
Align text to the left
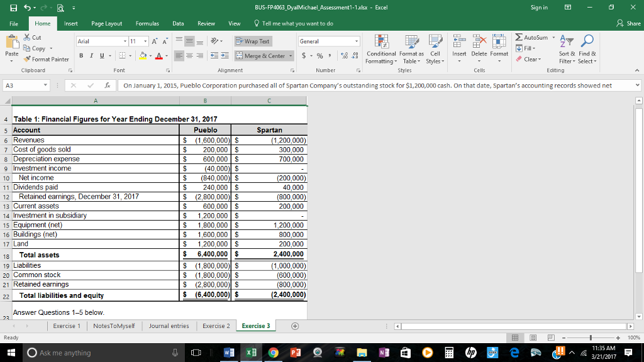179,55
